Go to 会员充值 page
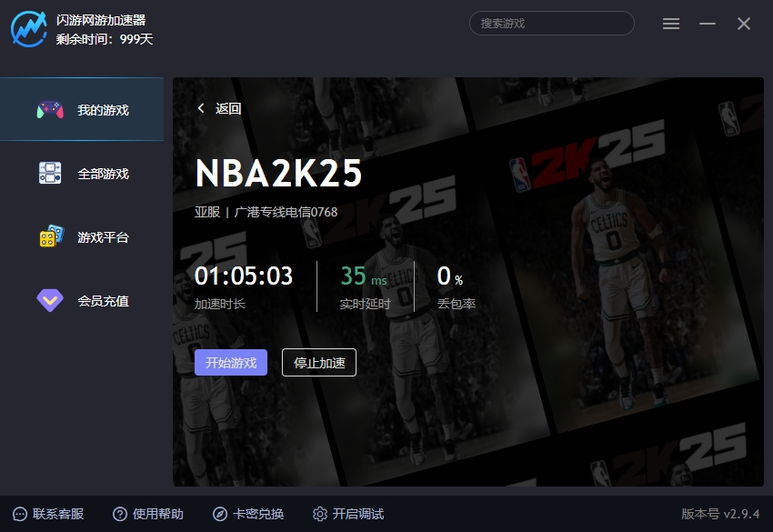Image resolution: width=773 pixels, height=532 pixels. pos(103,301)
